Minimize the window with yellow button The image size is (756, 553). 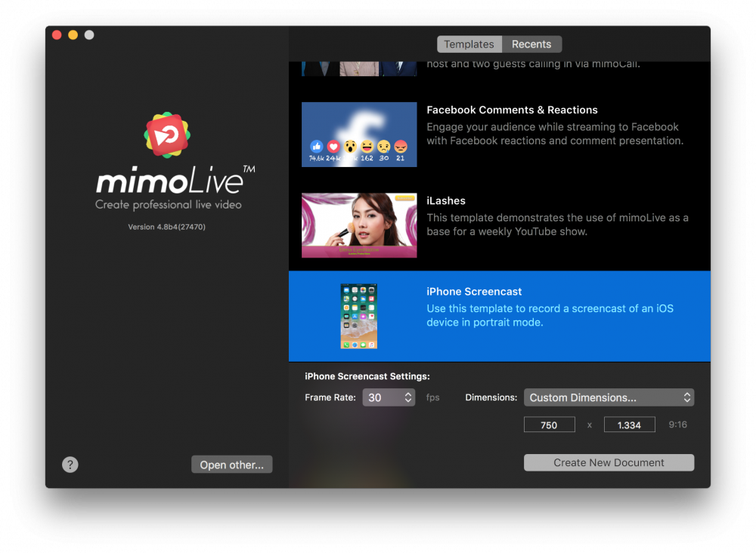73,35
